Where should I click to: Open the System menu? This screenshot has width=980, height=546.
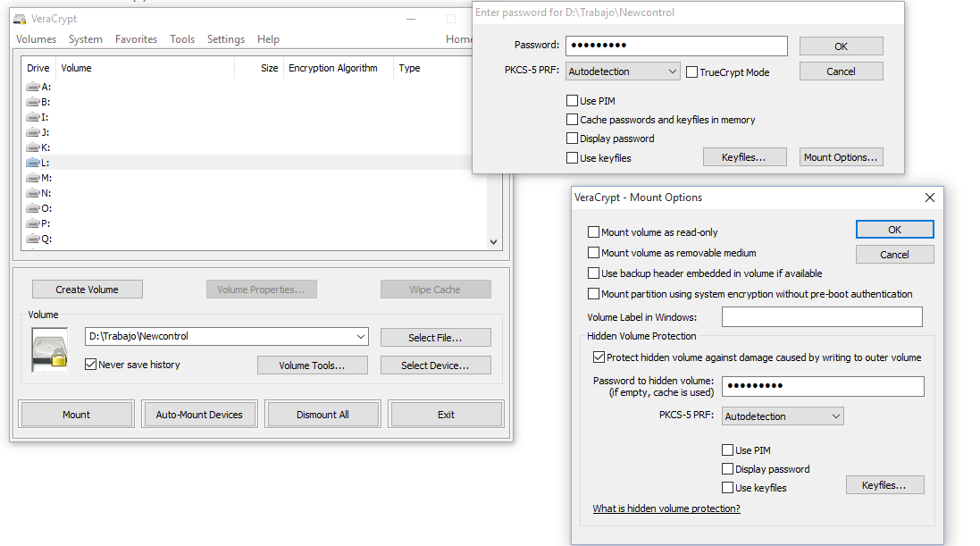[86, 38]
